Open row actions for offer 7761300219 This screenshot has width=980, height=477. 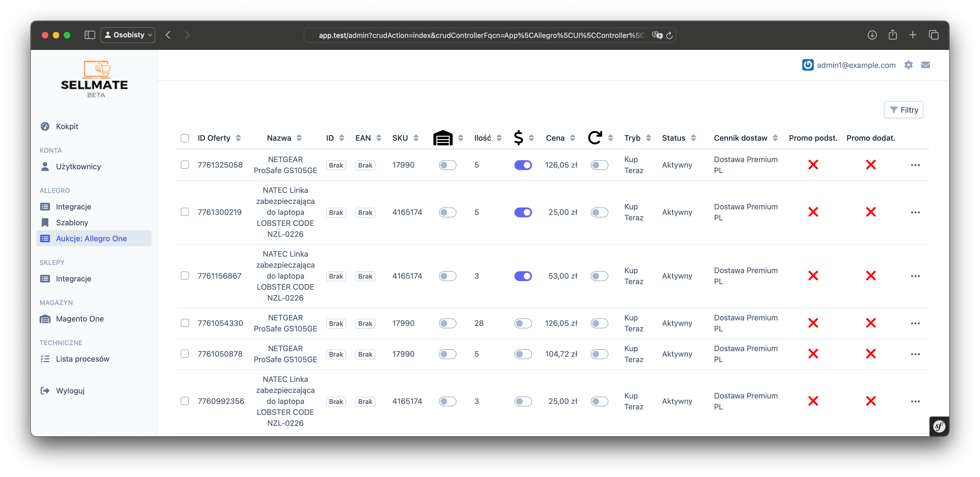915,212
